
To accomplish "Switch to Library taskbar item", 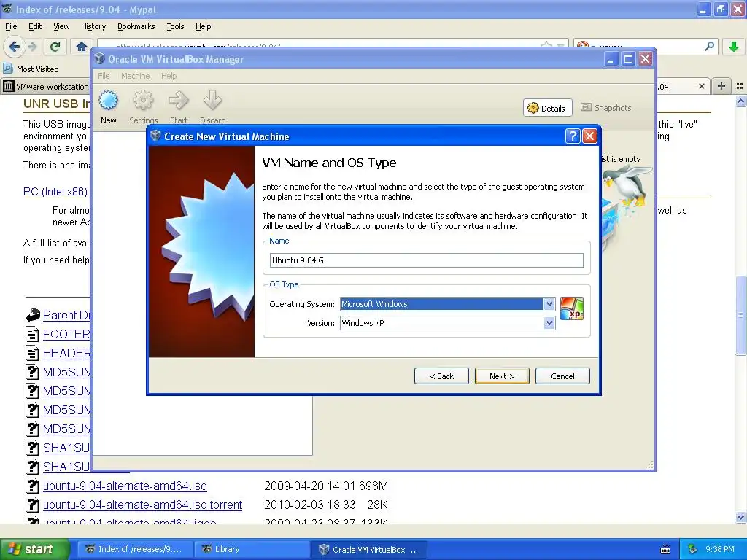I will tap(252, 550).
